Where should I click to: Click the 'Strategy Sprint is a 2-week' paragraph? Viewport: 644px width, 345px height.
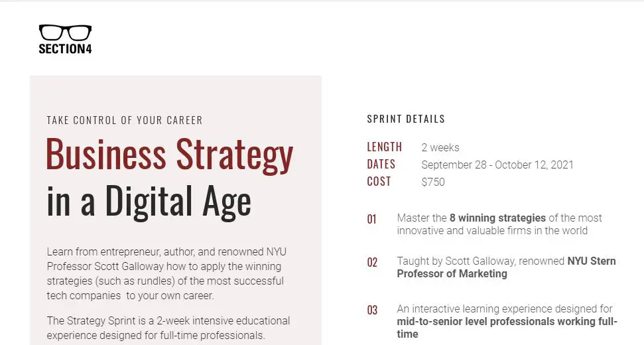[168, 328]
